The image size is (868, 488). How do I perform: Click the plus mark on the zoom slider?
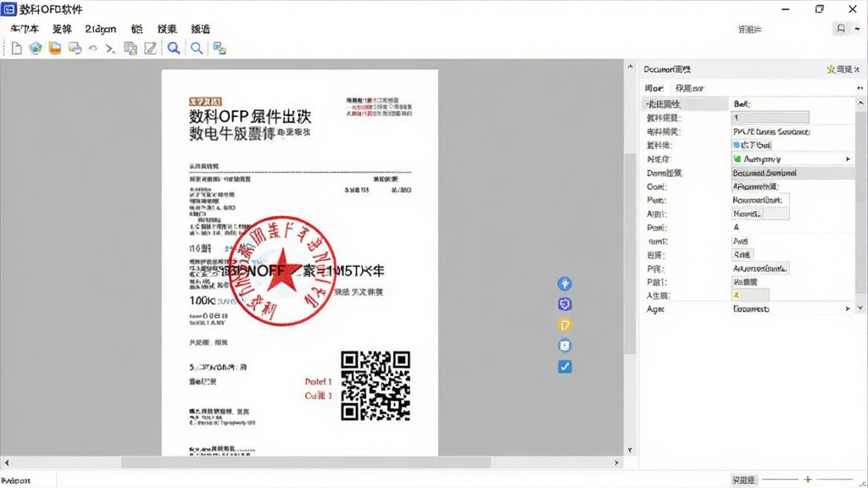click(808, 480)
